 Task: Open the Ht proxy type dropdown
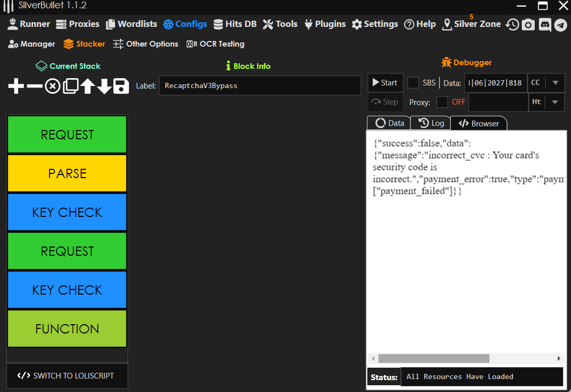tap(546, 102)
